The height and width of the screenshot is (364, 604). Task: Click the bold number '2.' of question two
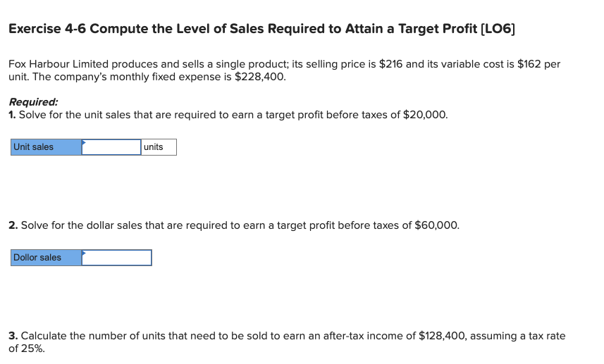click(x=13, y=225)
